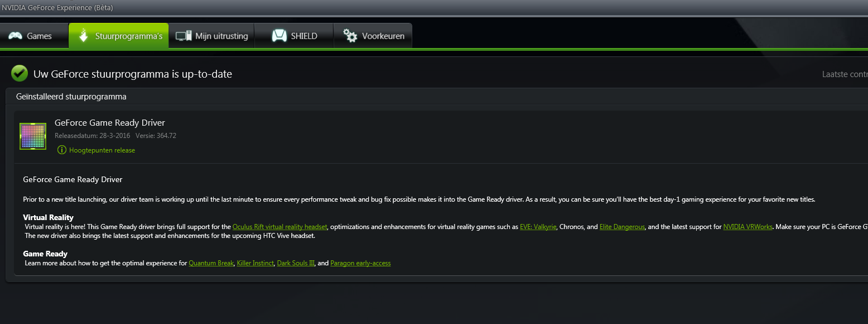Image resolution: width=868 pixels, height=324 pixels.
Task: Click the 'Virtual Reality' heading
Action: pyautogui.click(x=48, y=217)
